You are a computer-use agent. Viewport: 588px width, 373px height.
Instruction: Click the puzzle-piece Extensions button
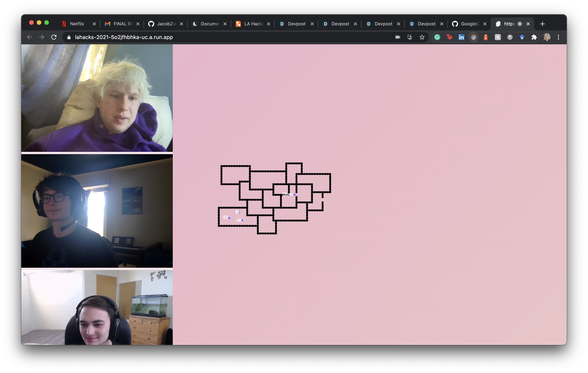coord(534,37)
